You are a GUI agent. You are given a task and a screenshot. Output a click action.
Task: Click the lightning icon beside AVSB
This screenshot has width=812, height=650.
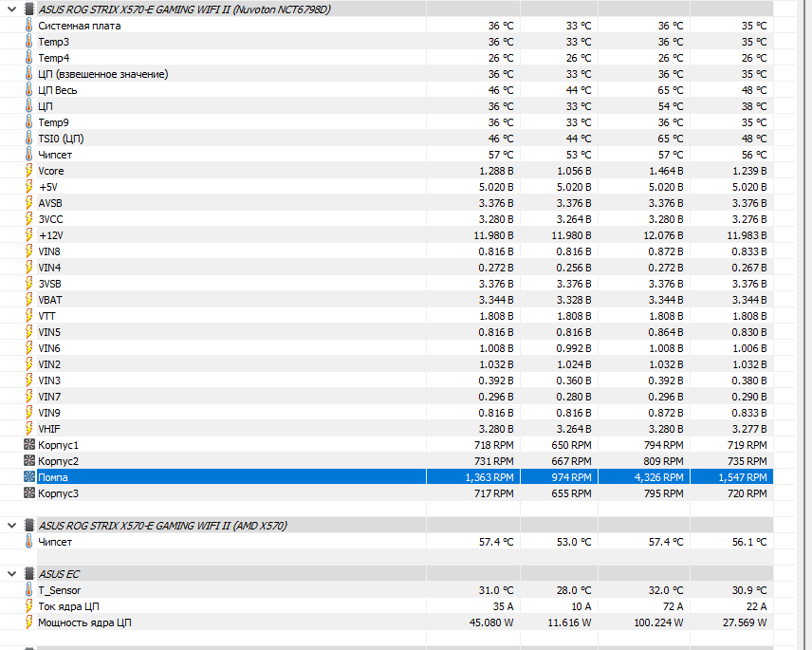tap(29, 202)
